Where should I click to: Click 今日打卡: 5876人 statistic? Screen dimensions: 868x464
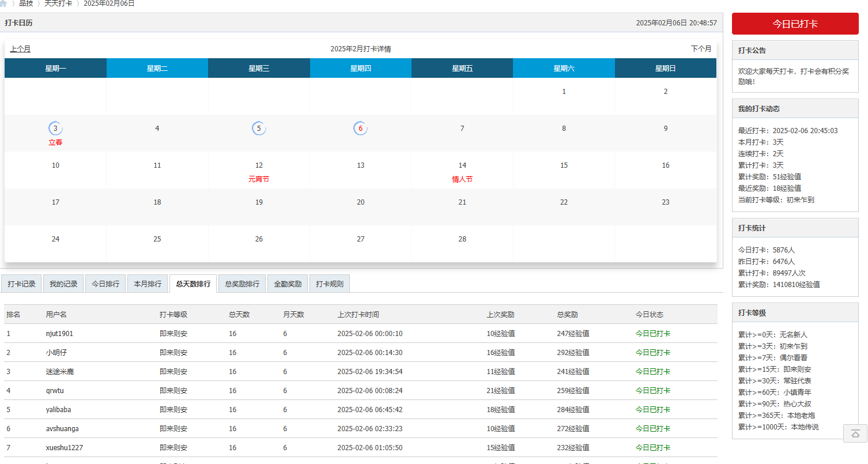767,250
